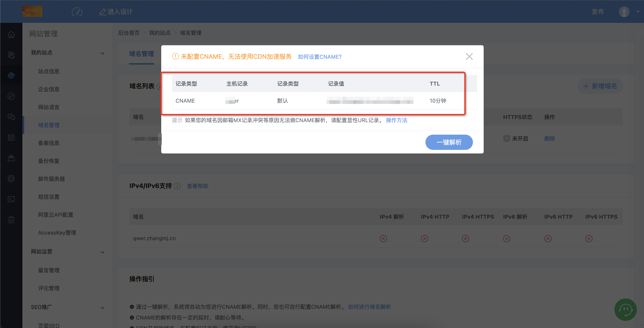Click the IPv4 HTTPS status icon
Image resolution: width=644 pixels, height=328 pixels.
tap(465, 238)
